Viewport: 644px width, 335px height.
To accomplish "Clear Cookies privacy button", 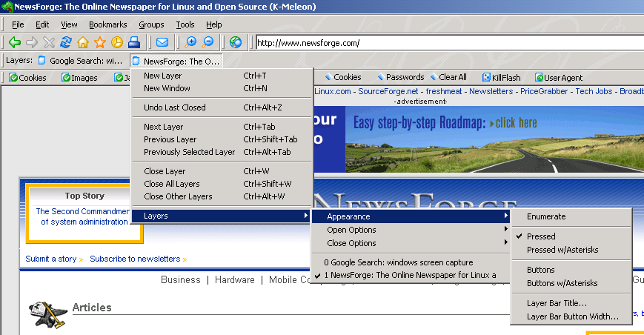I will point(343,77).
